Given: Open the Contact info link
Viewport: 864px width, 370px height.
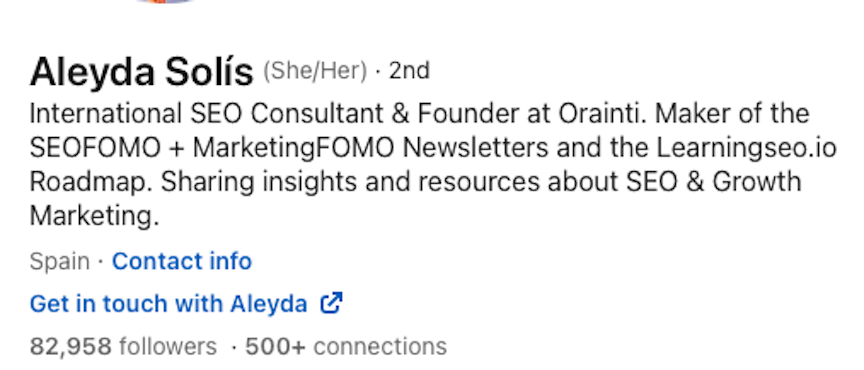Looking at the screenshot, I should pos(182,261).
